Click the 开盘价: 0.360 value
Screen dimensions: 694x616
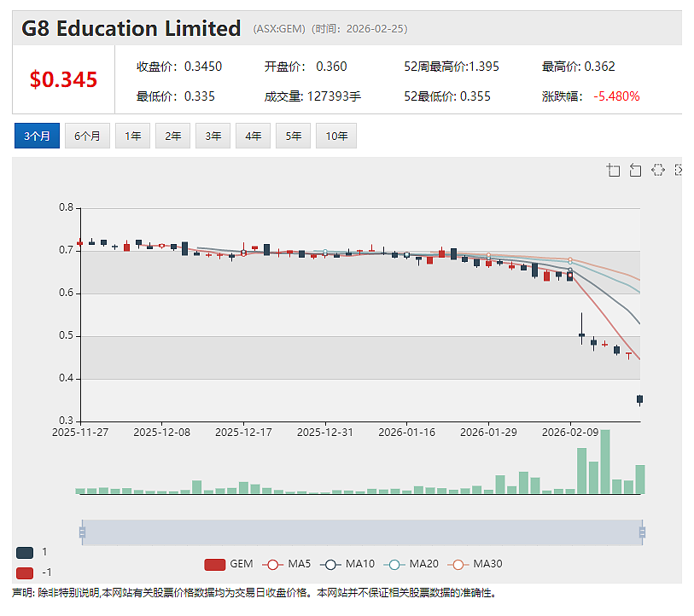(x=306, y=67)
